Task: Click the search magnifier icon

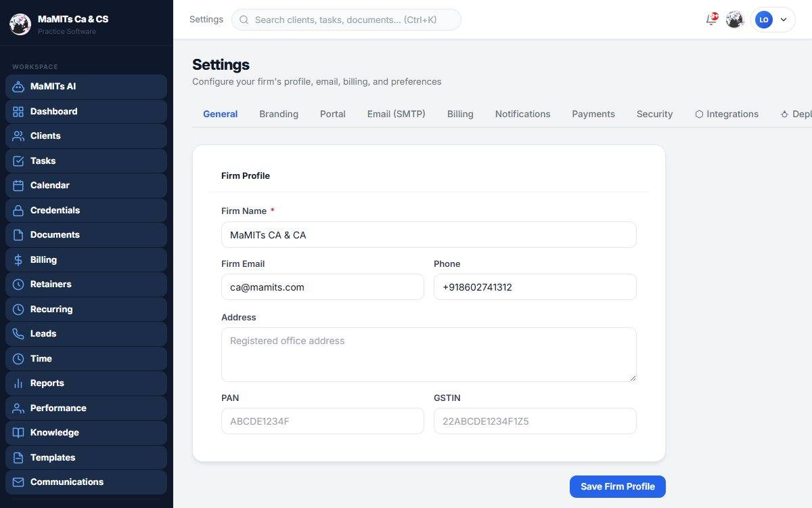Action: point(244,20)
